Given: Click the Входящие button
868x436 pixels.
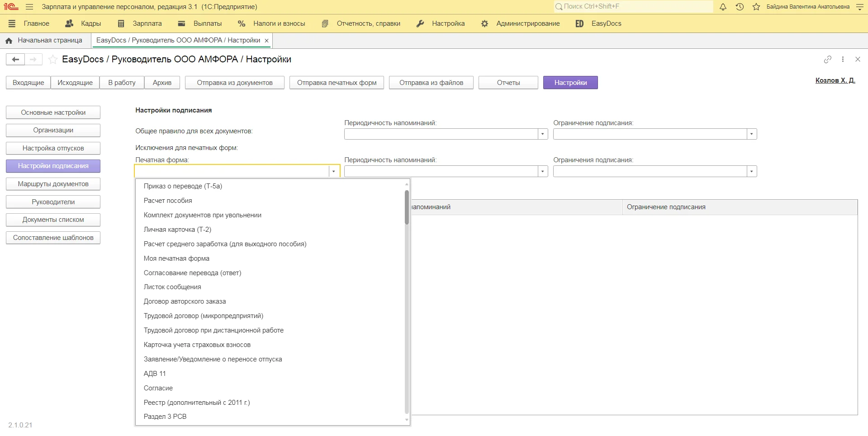Looking at the screenshot, I should click(28, 83).
